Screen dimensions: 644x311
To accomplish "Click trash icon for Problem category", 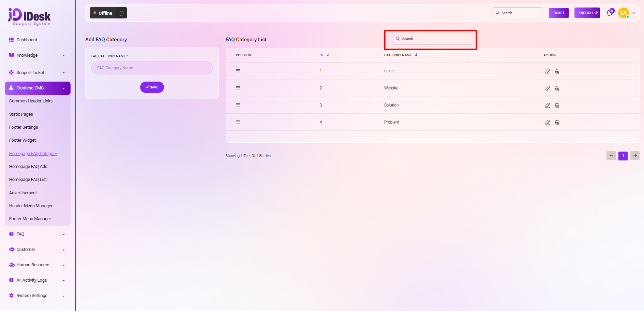I will coord(557,122).
